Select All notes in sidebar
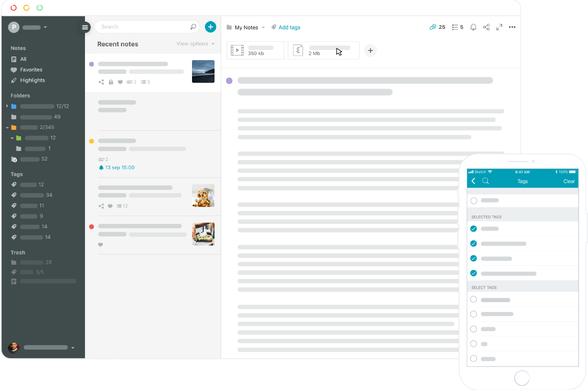This screenshot has height=390, width=588. [x=18, y=59]
